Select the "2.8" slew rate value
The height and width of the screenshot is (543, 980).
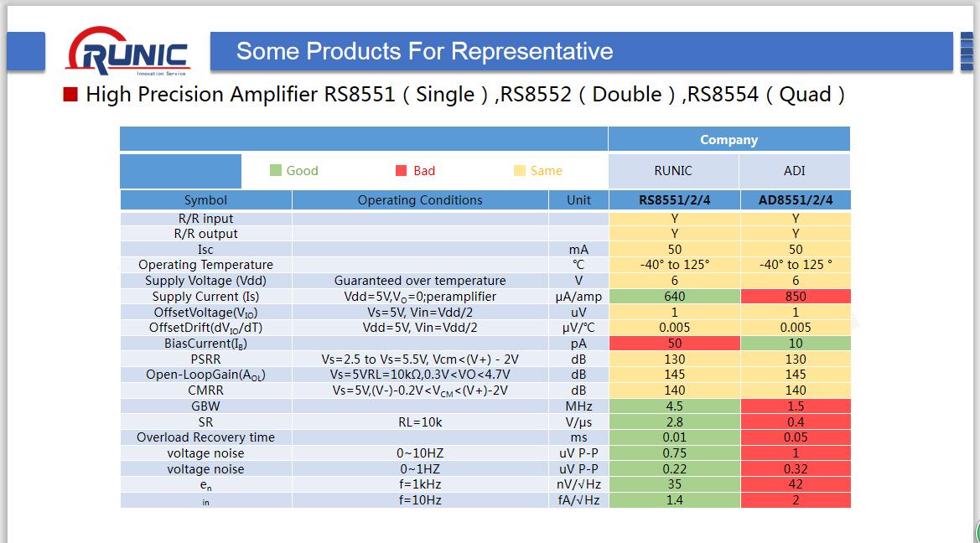[674, 421]
